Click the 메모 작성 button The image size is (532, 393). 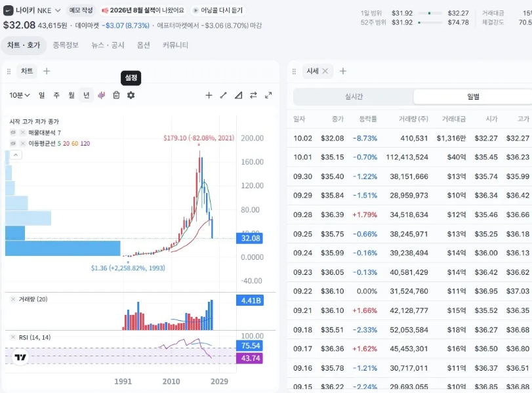[x=81, y=10]
